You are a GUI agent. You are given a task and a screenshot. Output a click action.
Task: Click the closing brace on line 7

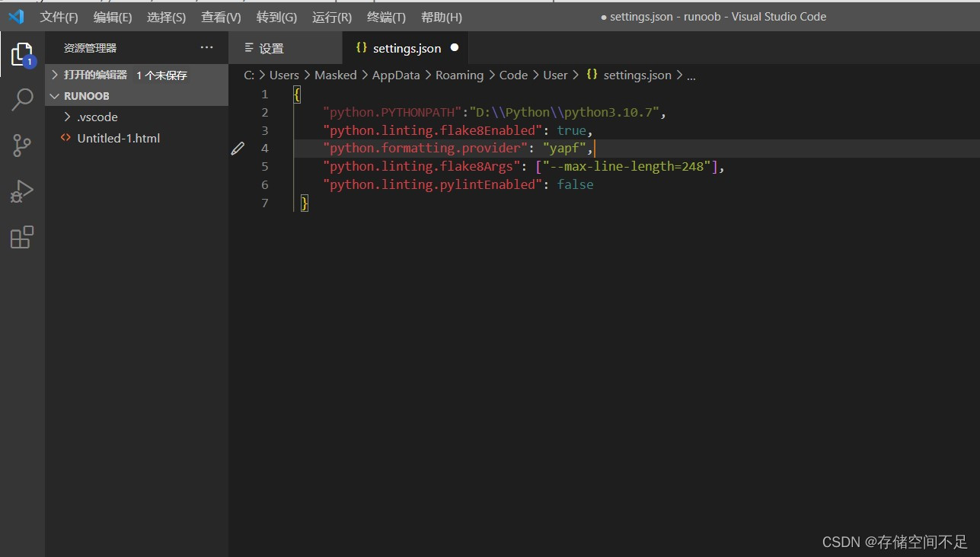[305, 203]
